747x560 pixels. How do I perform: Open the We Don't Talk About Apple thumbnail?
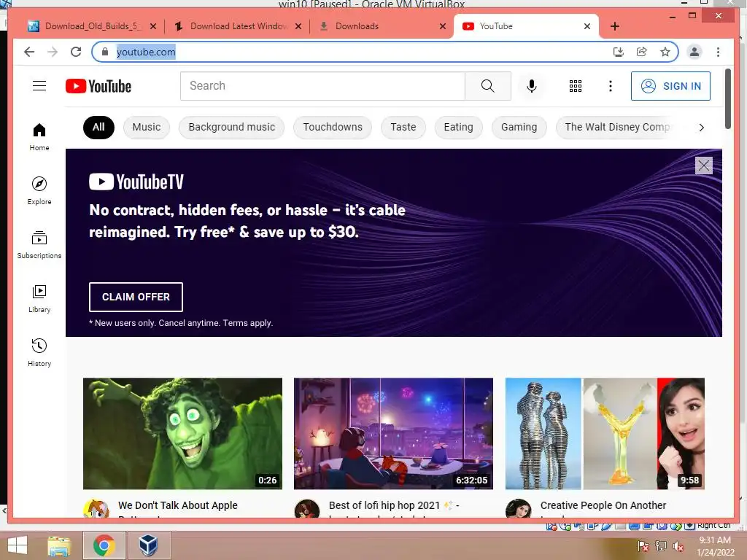pos(182,433)
